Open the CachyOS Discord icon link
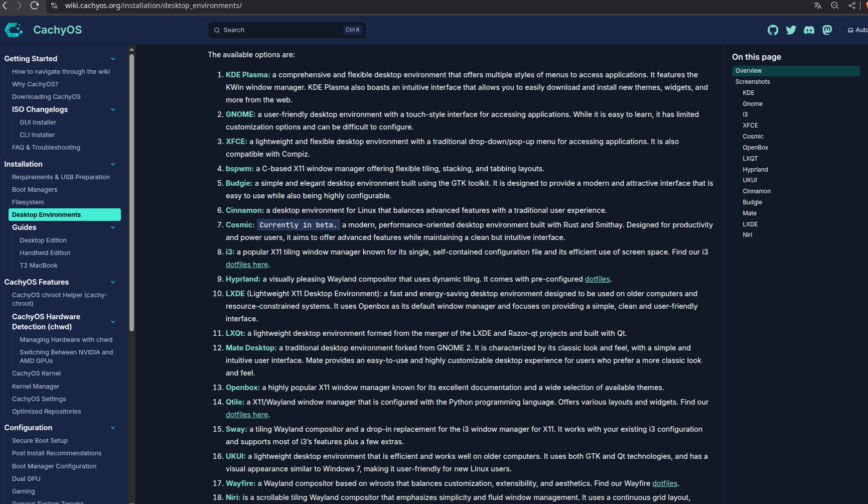The image size is (868, 504). point(809,30)
